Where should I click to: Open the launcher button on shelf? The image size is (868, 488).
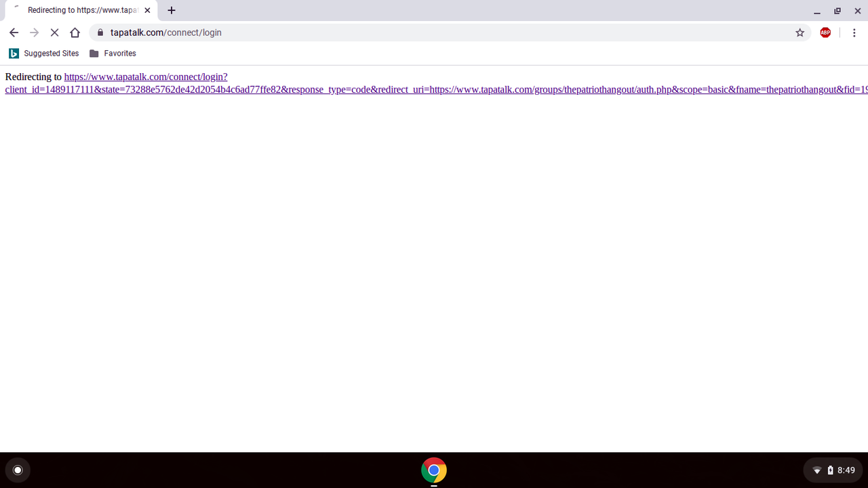coord(18,470)
